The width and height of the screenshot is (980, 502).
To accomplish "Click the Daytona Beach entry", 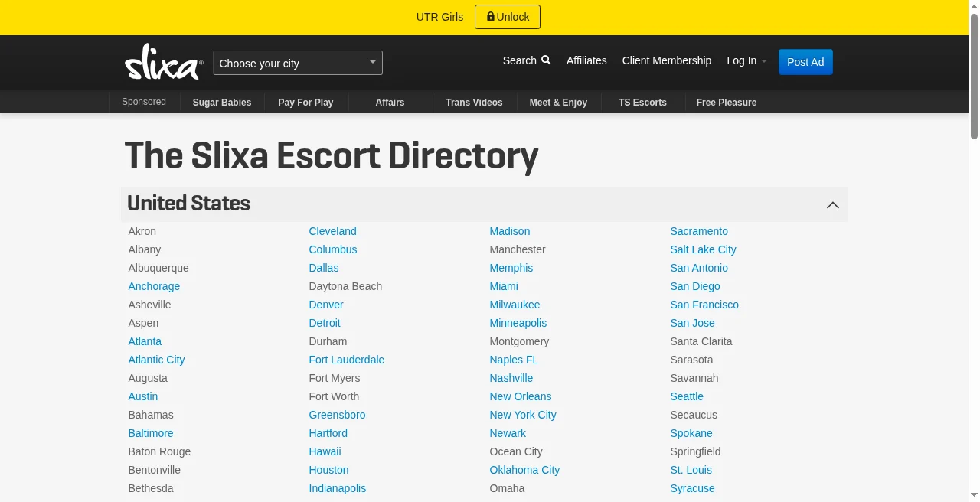I will click(345, 286).
